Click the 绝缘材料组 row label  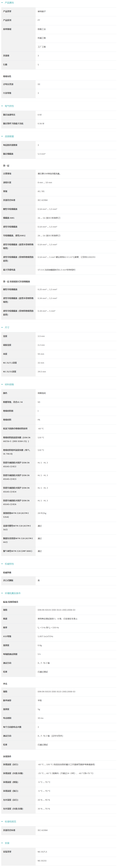(8, 411)
